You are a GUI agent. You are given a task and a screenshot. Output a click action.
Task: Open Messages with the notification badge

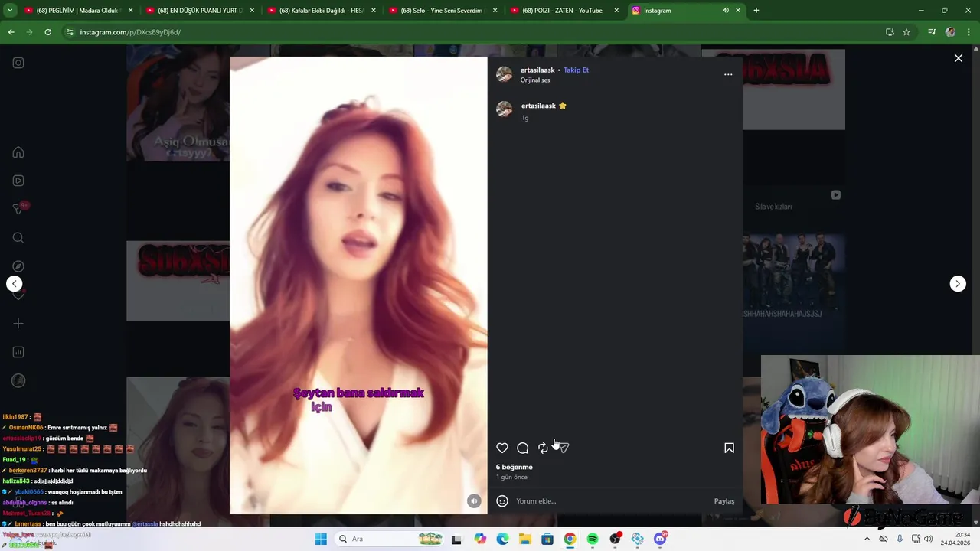tap(18, 209)
